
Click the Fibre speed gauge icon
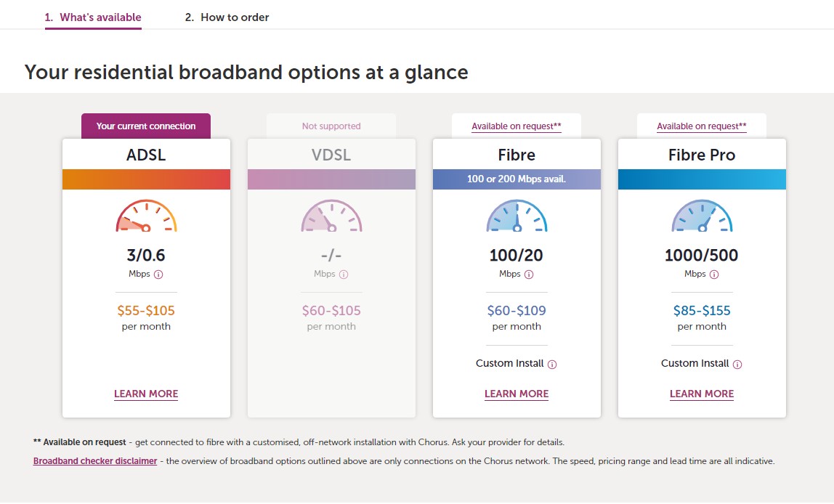[x=517, y=216]
